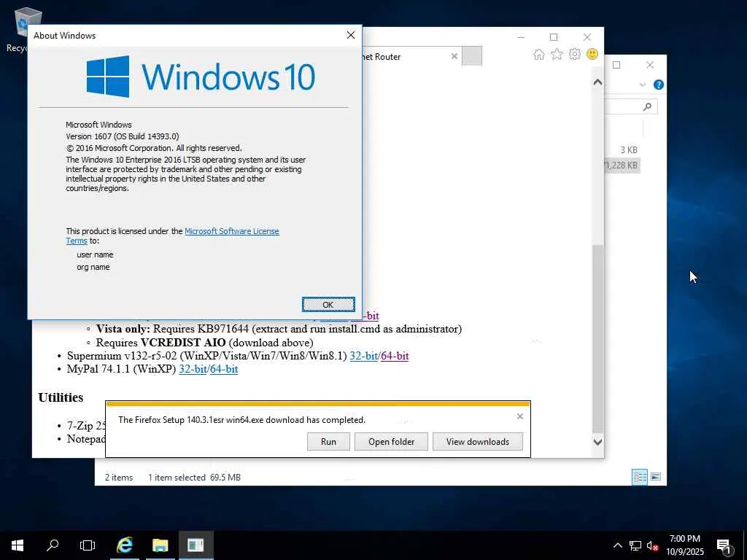The height and width of the screenshot is (560, 747).
Task: Open MyPal 32-bit download link
Action: tap(193, 369)
